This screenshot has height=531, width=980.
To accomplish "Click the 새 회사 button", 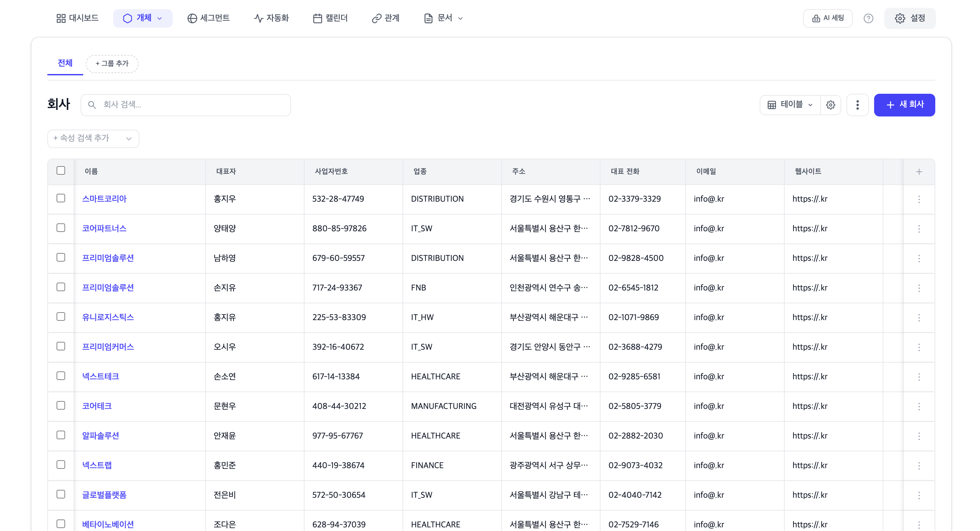I will point(904,105).
